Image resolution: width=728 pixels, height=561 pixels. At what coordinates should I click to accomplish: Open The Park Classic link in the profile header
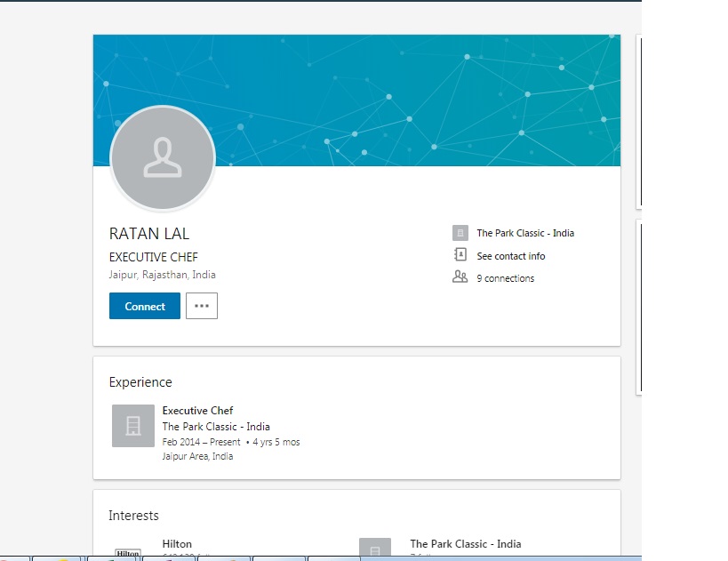click(524, 233)
